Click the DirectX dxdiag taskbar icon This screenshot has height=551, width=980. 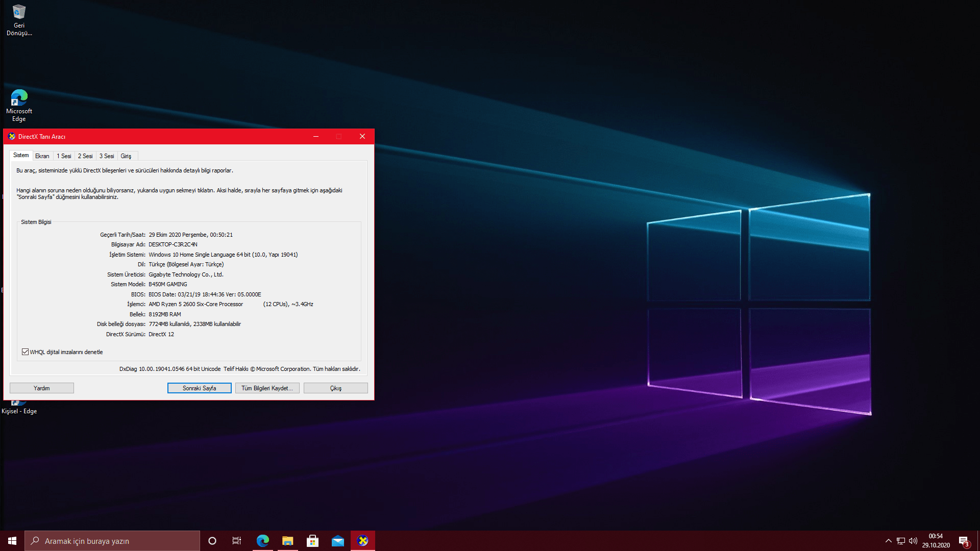[x=363, y=541]
